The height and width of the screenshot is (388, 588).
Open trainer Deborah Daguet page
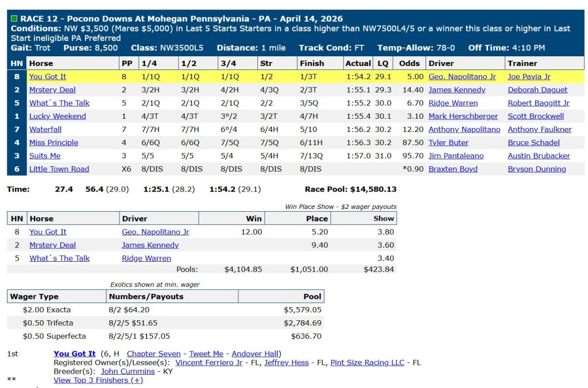[x=537, y=90]
